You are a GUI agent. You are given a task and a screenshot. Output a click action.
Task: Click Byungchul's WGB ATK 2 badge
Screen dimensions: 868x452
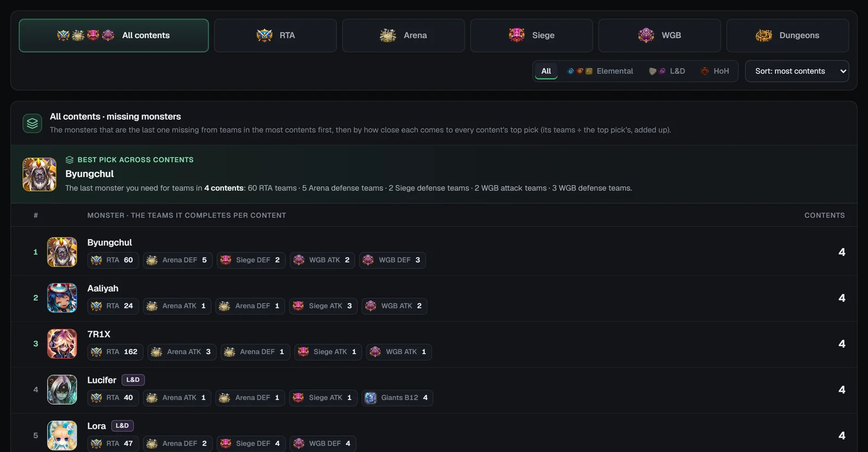[323, 260]
